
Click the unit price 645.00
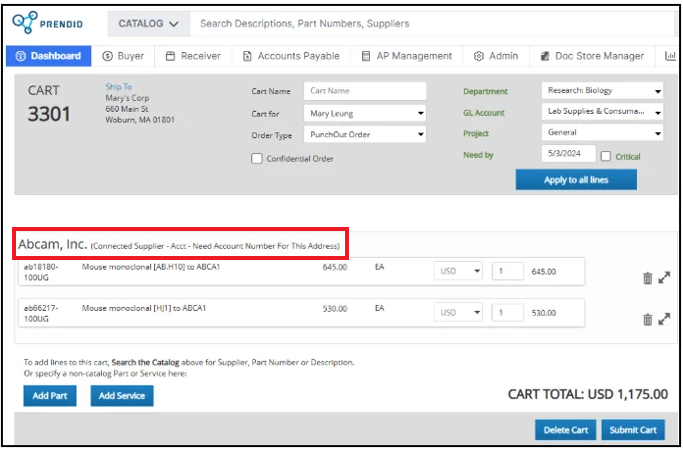click(x=335, y=267)
